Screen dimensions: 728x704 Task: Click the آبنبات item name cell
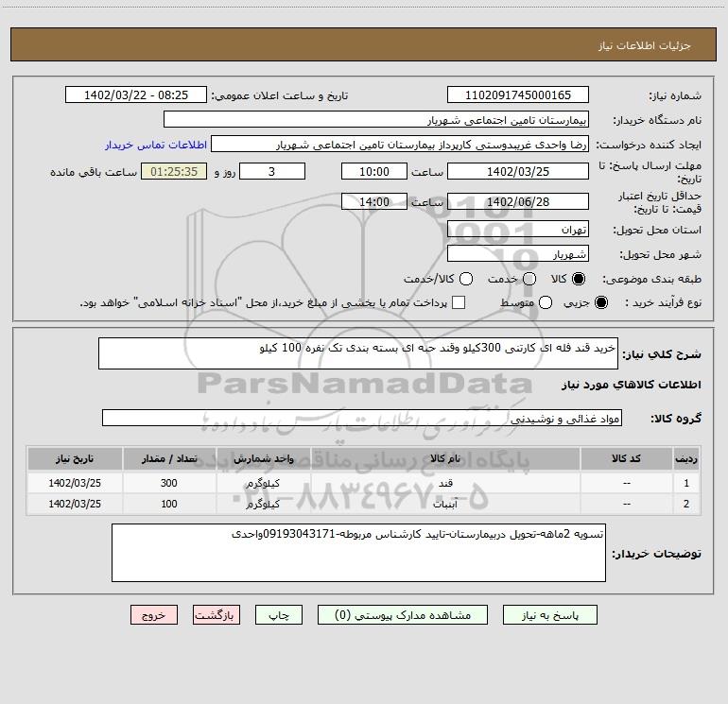(x=445, y=504)
